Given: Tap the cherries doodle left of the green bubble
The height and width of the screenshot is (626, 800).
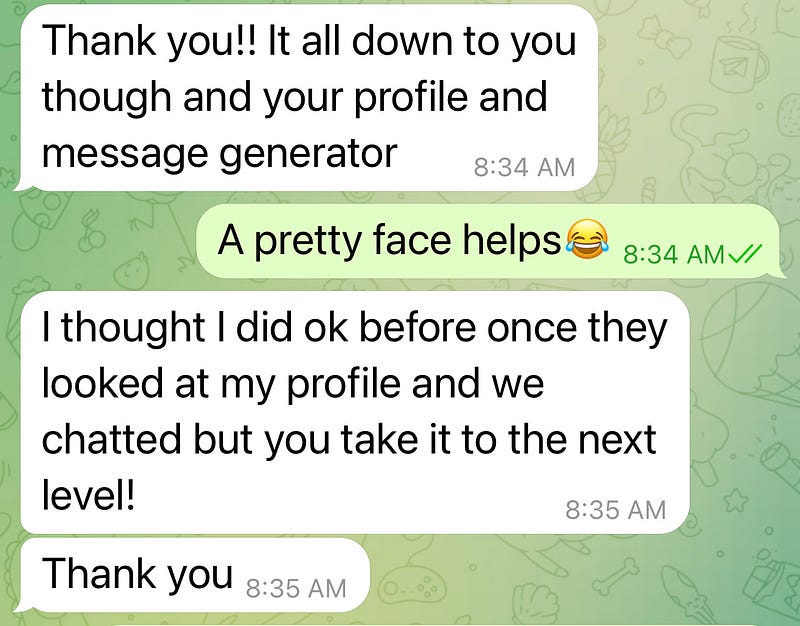Looking at the screenshot, I should pos(93,231).
